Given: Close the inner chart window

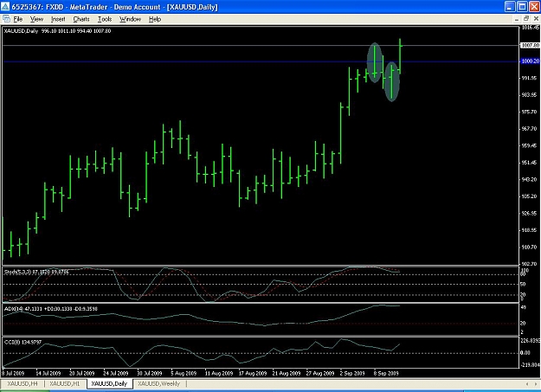Looking at the screenshot, I should click(x=536, y=19).
